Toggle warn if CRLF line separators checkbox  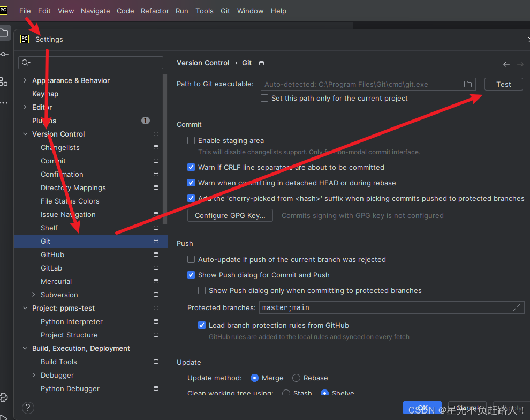coord(191,167)
